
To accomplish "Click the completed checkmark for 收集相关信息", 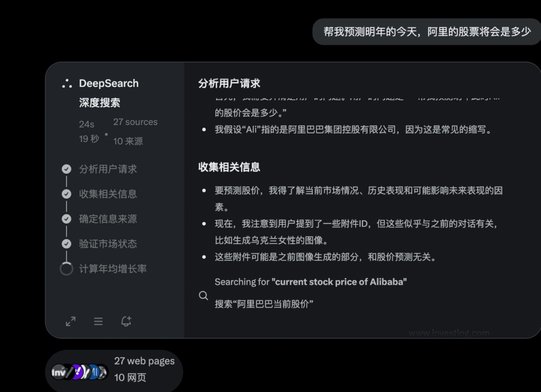I will 67,194.
